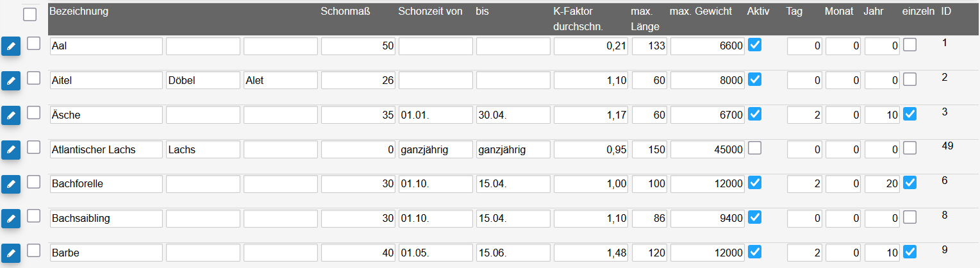Click the pencil icon for Bachforelle
The width and height of the screenshot is (980, 268).
coord(11,184)
